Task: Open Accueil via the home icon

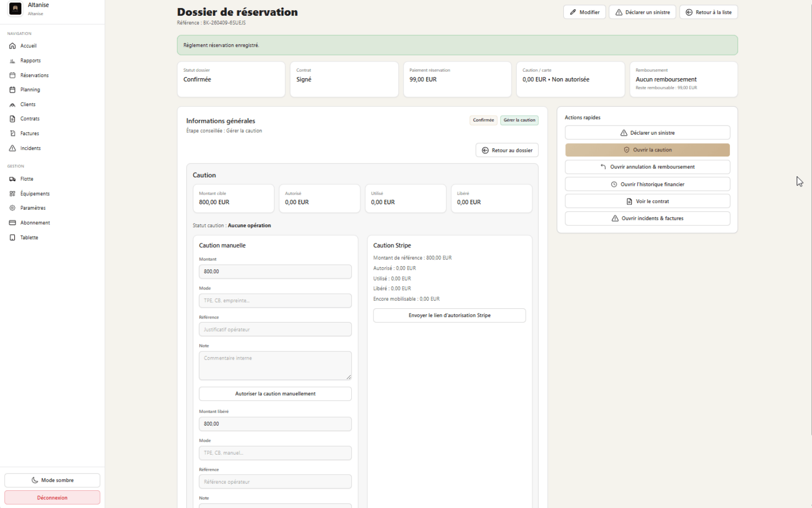Action: point(13,46)
